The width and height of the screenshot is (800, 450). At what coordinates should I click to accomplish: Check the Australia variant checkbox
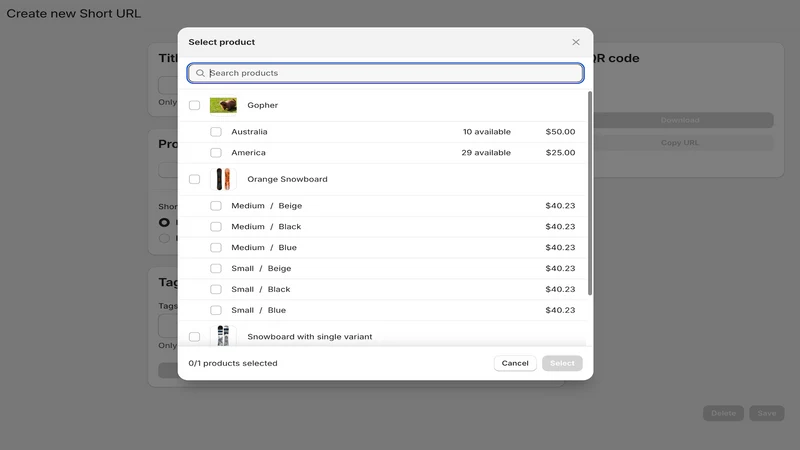216,132
